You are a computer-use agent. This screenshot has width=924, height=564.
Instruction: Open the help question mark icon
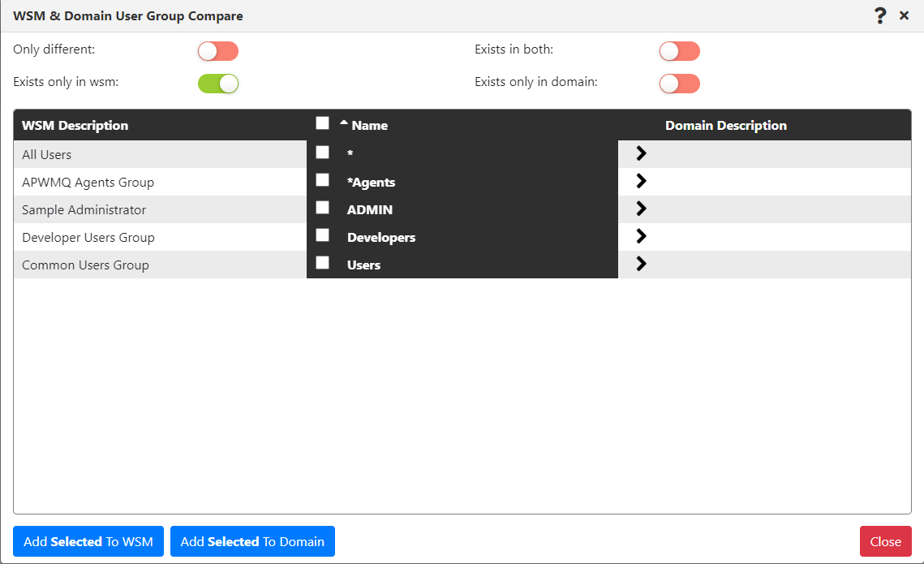tap(880, 16)
